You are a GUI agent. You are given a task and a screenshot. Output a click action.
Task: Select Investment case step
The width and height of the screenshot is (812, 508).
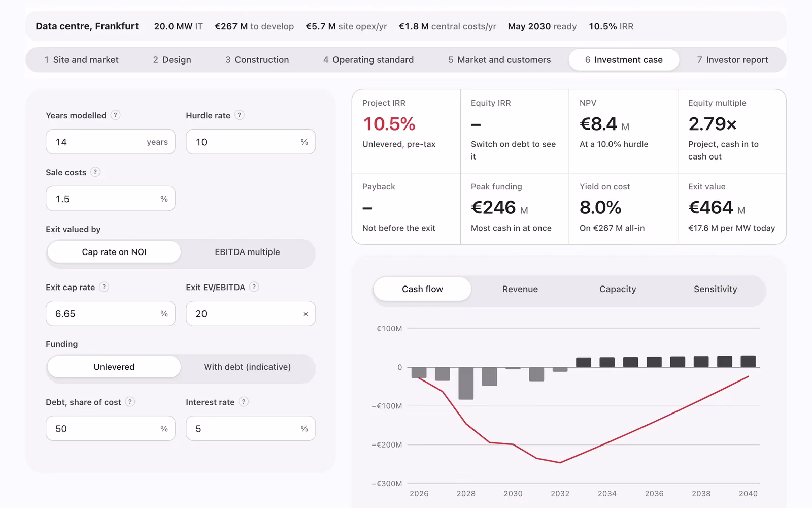click(x=624, y=60)
